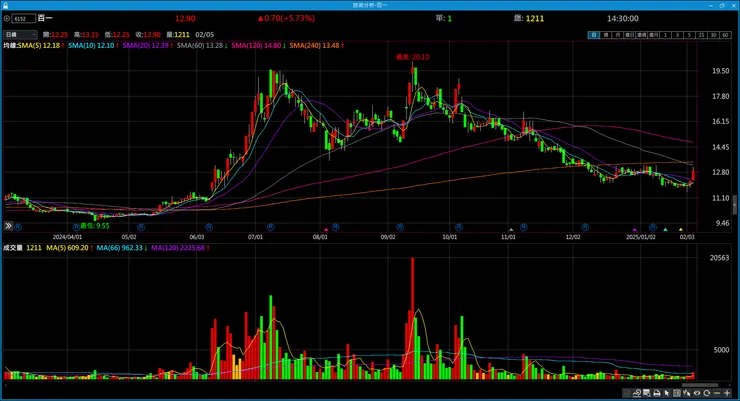Click the last price 12.90 in header
The image size is (740, 401).
click(x=185, y=18)
